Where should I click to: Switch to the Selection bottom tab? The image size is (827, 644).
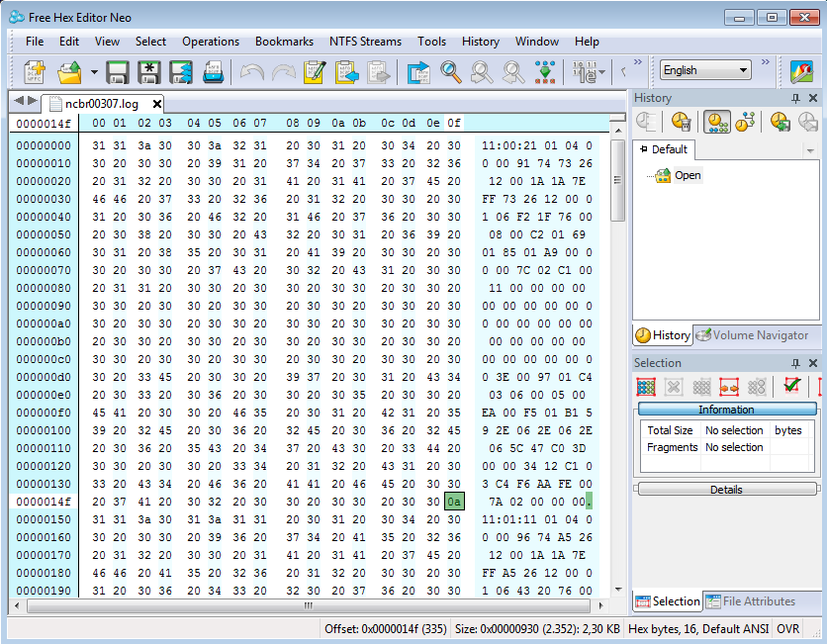[668, 601]
